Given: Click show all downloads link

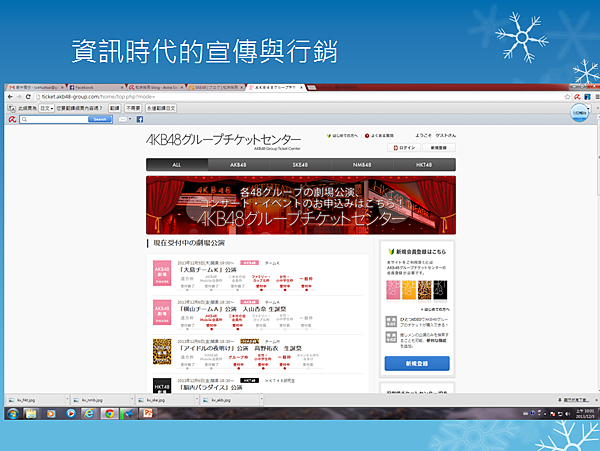Looking at the screenshot, I should [x=574, y=400].
